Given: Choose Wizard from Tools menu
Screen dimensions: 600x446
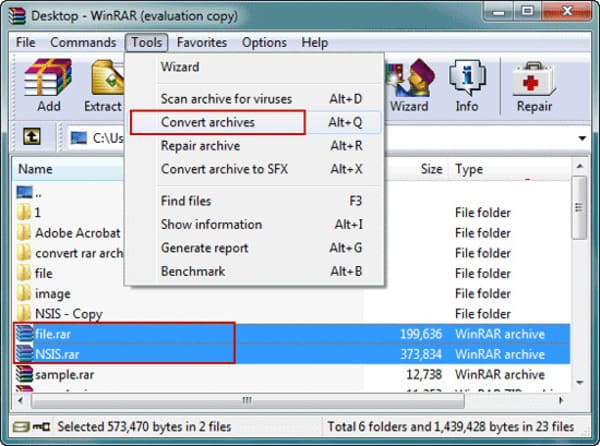Looking at the screenshot, I should pos(254,67).
